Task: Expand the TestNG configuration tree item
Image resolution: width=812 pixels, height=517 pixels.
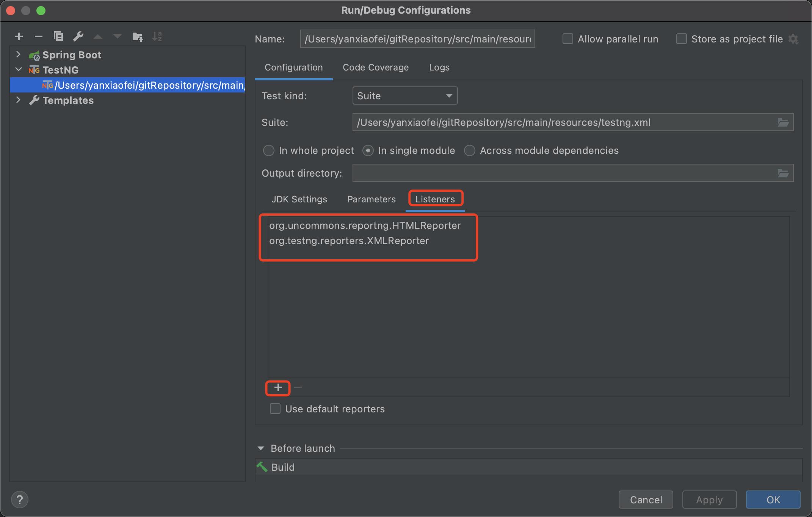Action: (x=17, y=69)
